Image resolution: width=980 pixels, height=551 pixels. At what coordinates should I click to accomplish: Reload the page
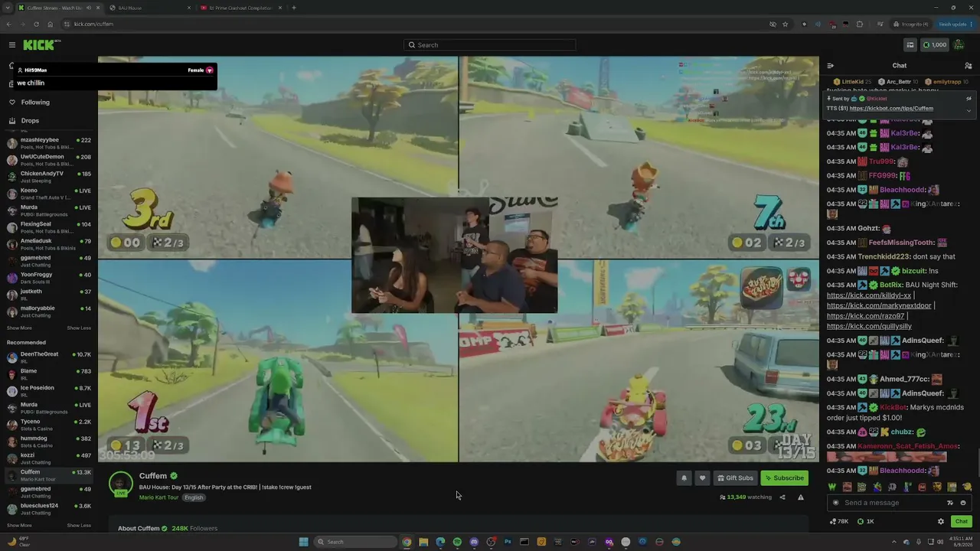pos(36,24)
